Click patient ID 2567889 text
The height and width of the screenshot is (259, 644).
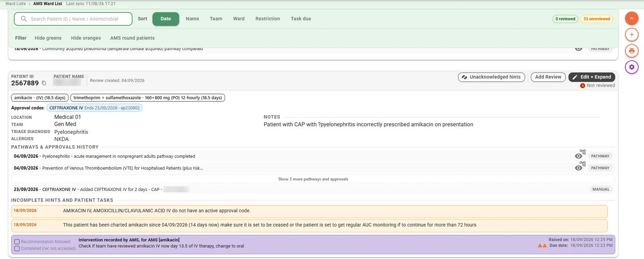(25, 83)
